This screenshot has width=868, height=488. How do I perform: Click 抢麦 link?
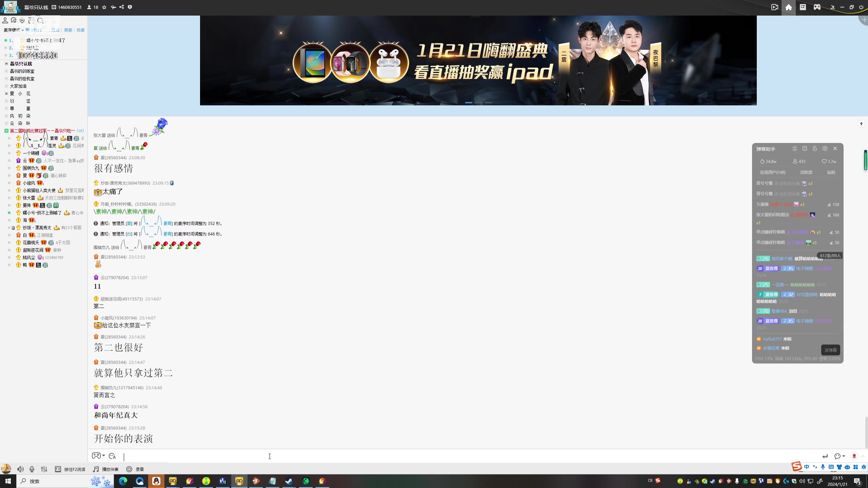[x=81, y=30]
